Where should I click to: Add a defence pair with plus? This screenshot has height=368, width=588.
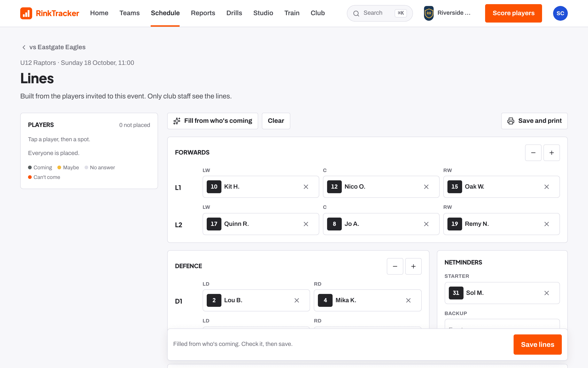coord(413,267)
